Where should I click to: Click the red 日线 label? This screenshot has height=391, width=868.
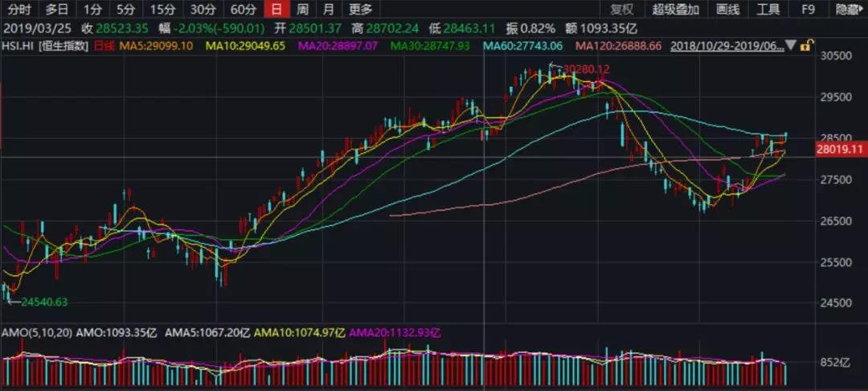coord(104,46)
